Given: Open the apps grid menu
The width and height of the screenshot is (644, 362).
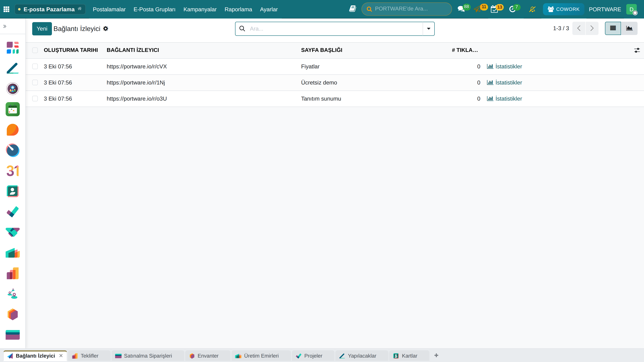Looking at the screenshot, I should click(6, 9).
